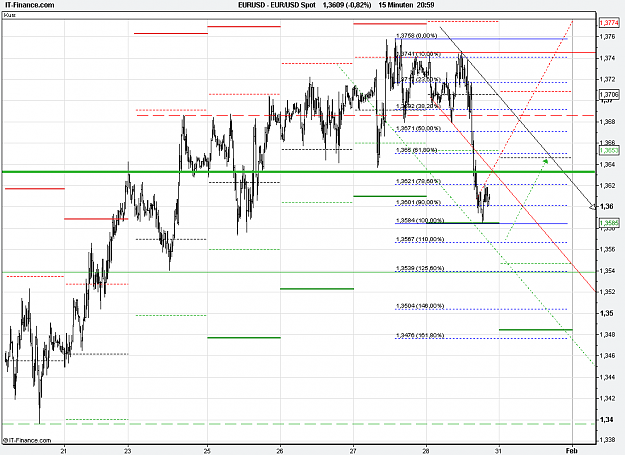Select the 1,3584 (100,00%) Fibonacci label
625x455 pixels.
click(420, 220)
